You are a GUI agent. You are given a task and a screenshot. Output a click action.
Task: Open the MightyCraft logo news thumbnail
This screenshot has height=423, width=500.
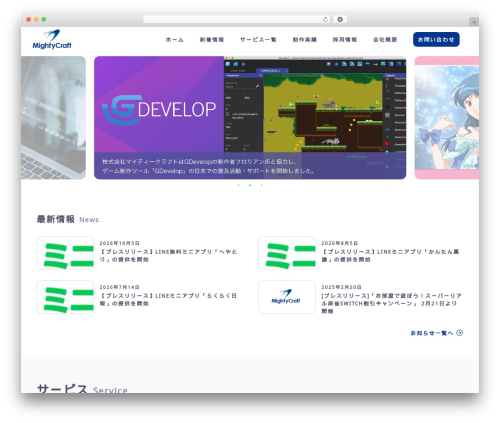(x=287, y=297)
